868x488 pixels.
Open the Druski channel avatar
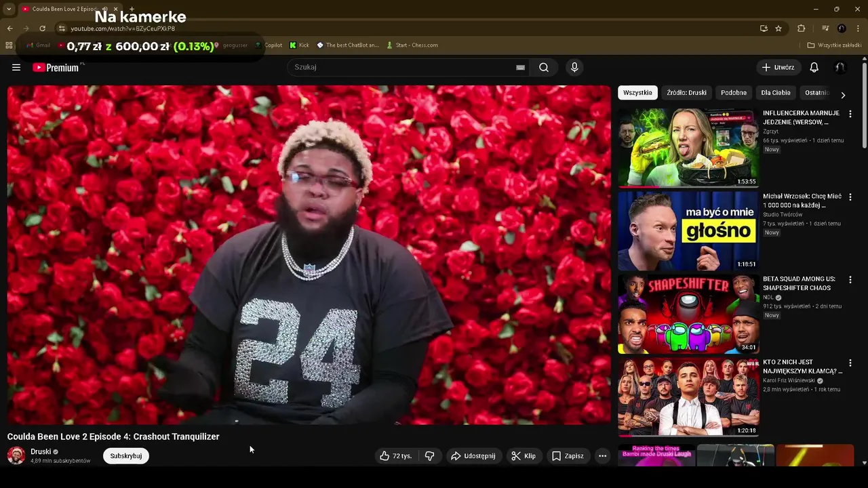(16, 455)
